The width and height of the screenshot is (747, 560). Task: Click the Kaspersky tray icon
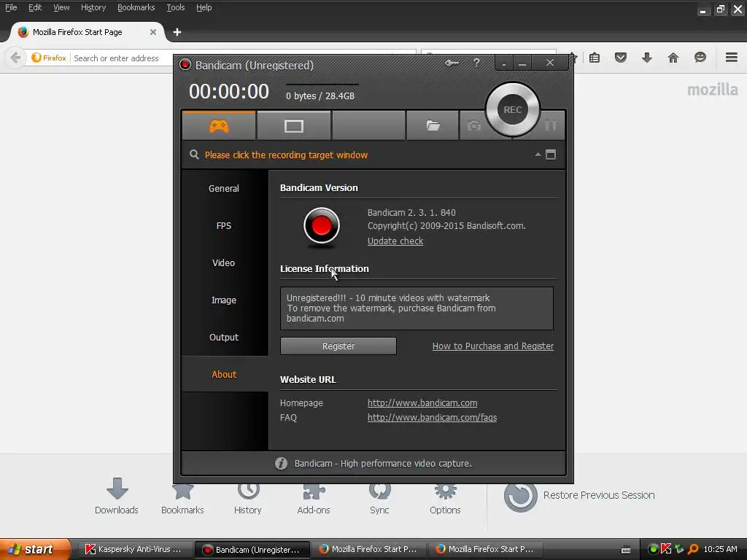point(666,549)
